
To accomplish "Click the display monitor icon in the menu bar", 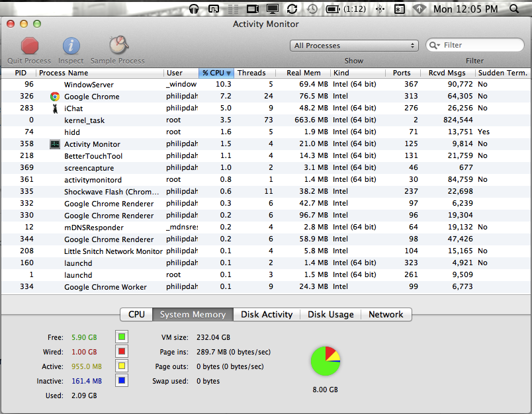I will [273, 9].
